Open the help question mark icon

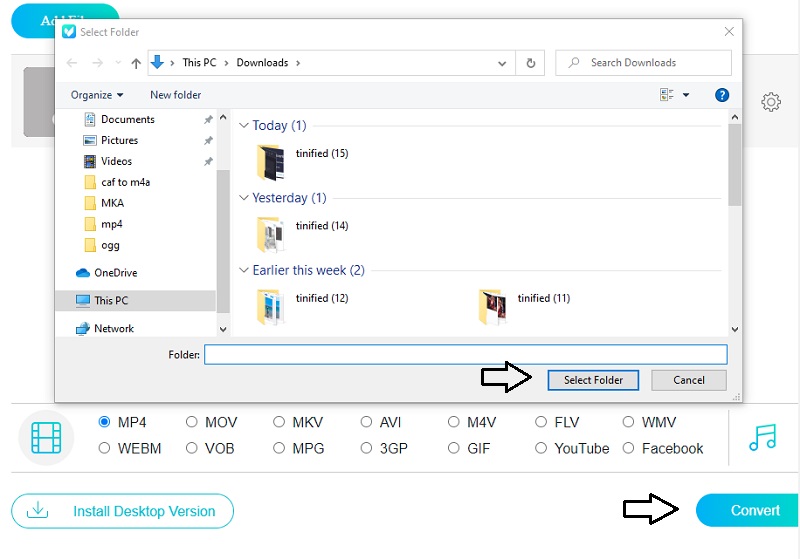coord(721,95)
